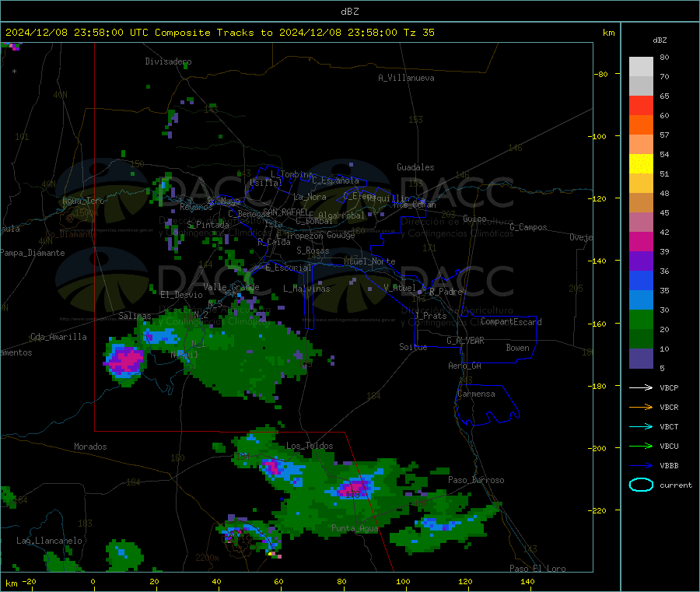Screen dimensions: 700x592
Task: Click the S_Pintada label
Action: coord(208,225)
